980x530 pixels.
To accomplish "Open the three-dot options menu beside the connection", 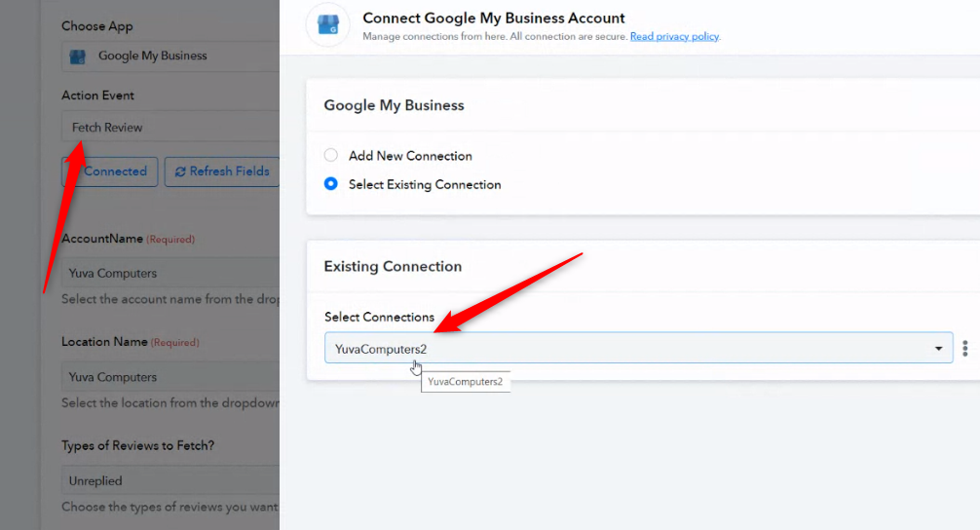I will [x=965, y=348].
